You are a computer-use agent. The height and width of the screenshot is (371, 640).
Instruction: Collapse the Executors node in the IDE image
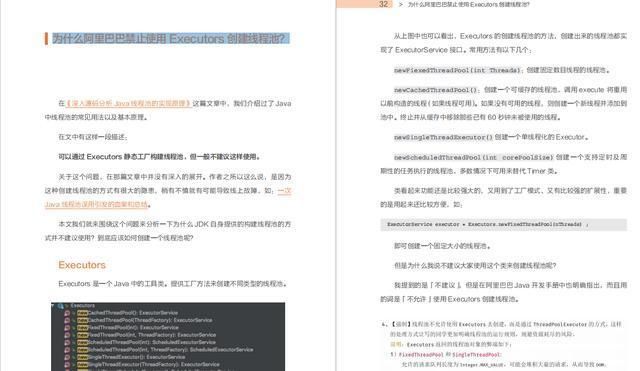point(53,305)
